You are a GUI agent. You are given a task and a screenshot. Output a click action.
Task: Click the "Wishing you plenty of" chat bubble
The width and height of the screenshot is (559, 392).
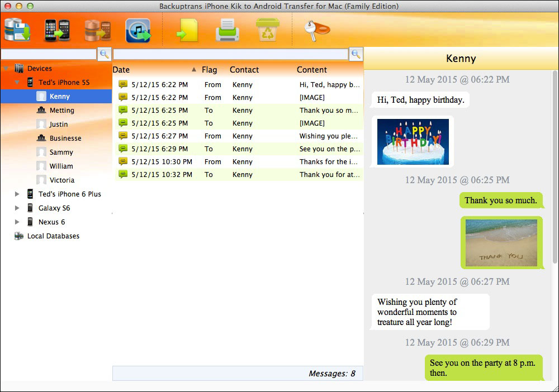[430, 312]
